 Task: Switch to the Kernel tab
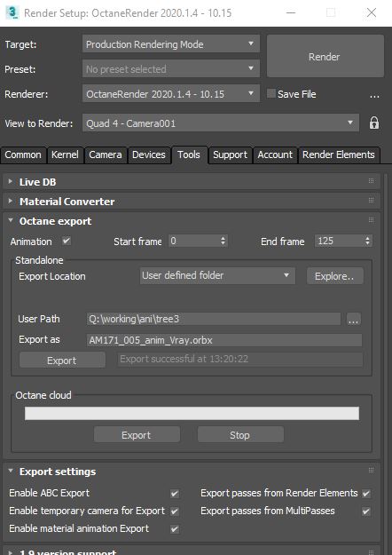click(65, 155)
